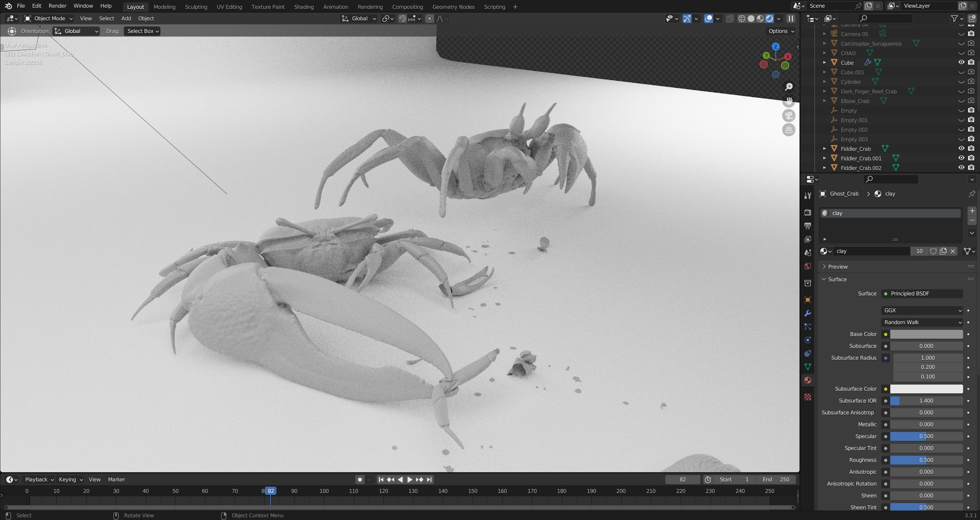Viewport: 980px width, 520px height.
Task: Select wireframe viewport shading mode
Action: point(741,19)
